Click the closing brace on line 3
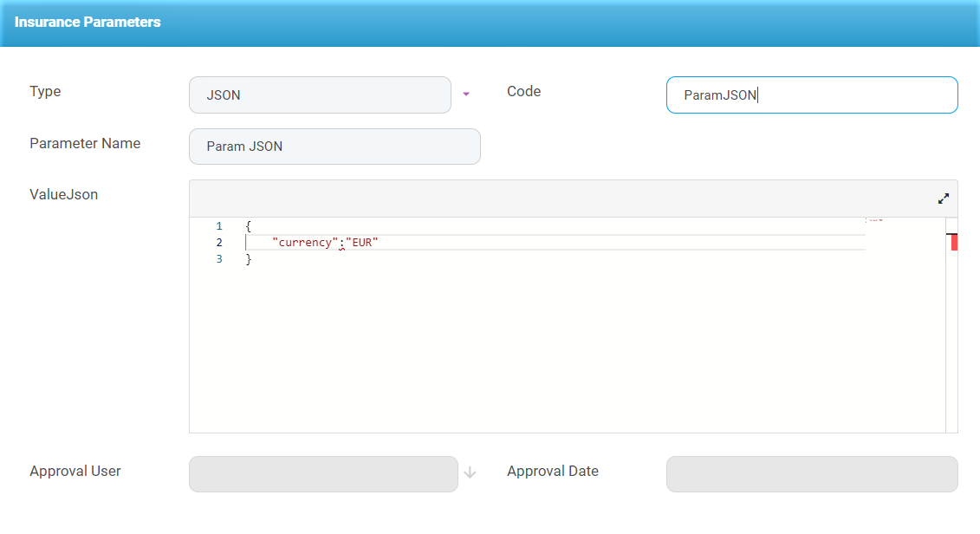The height and width of the screenshot is (534, 980). tap(249, 259)
